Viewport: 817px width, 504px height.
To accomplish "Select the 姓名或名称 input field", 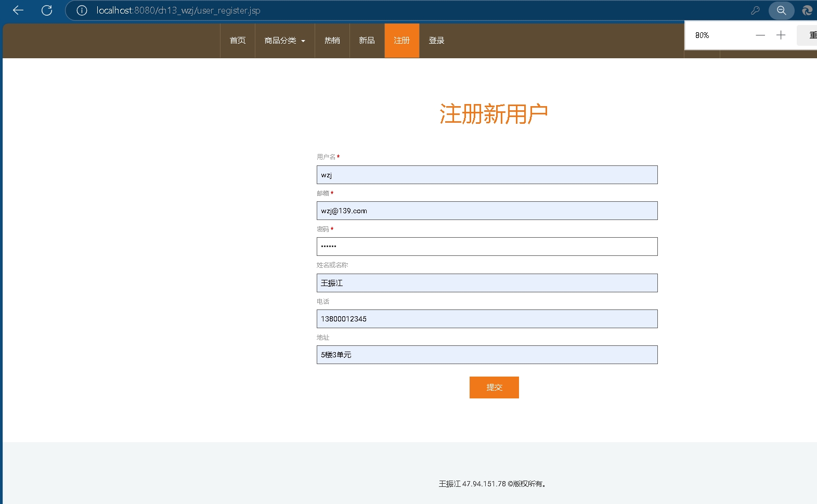I will pos(487,283).
